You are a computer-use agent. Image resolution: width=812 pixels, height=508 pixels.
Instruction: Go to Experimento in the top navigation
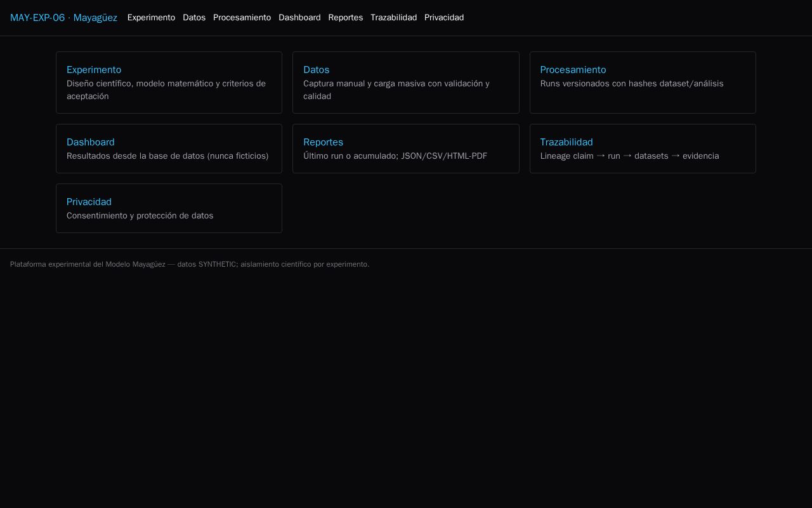pos(151,18)
